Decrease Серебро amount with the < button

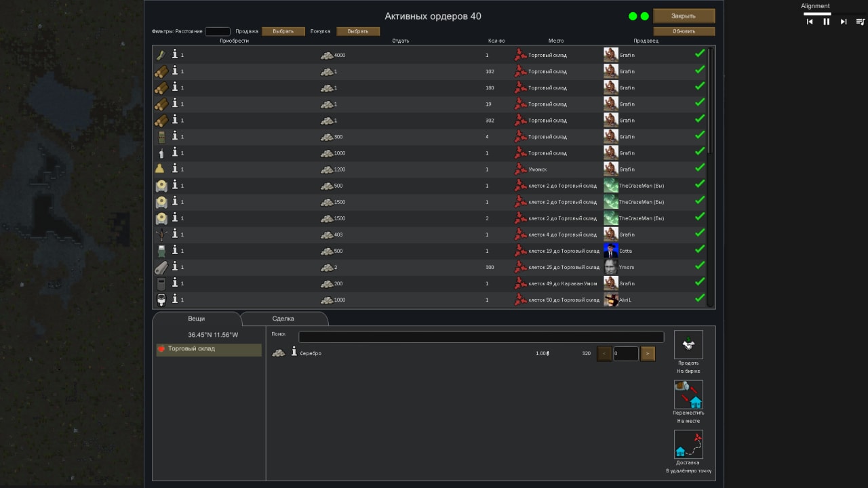tap(604, 354)
